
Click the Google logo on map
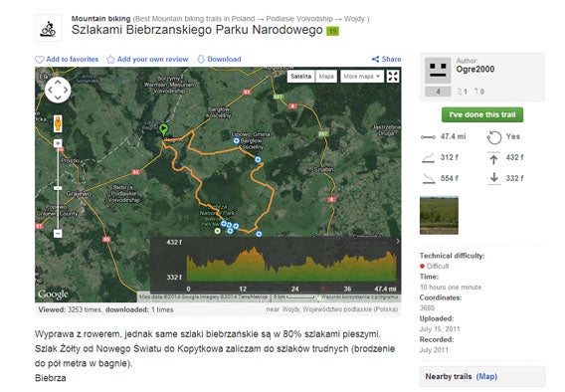click(53, 294)
